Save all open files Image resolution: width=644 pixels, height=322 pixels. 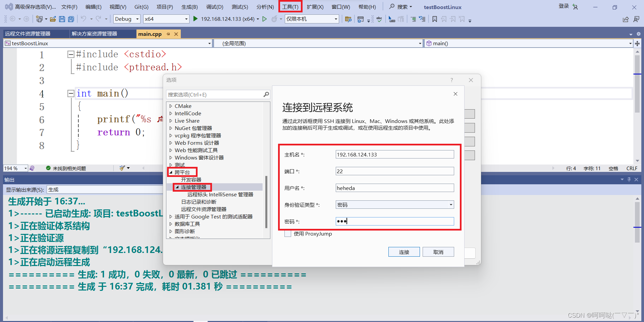(x=71, y=19)
